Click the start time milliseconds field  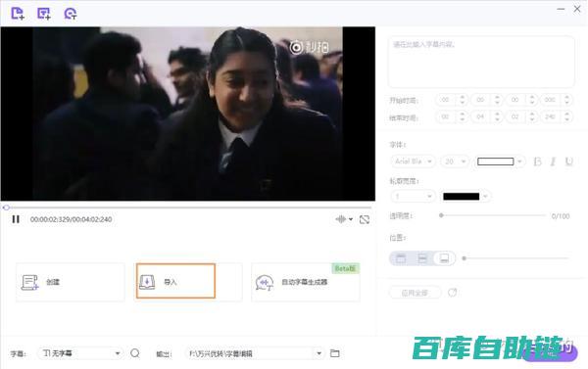click(x=550, y=100)
